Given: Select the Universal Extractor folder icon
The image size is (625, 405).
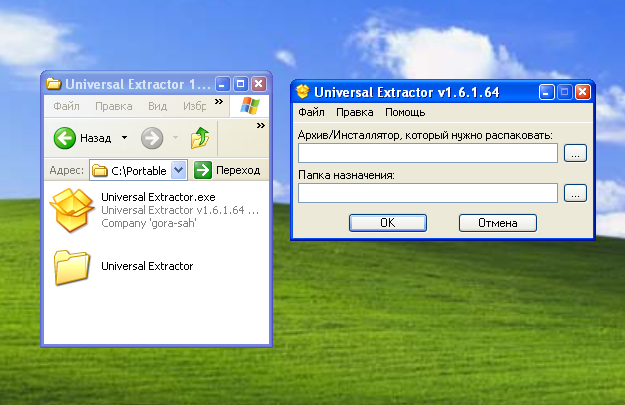Looking at the screenshot, I should click(x=72, y=267).
